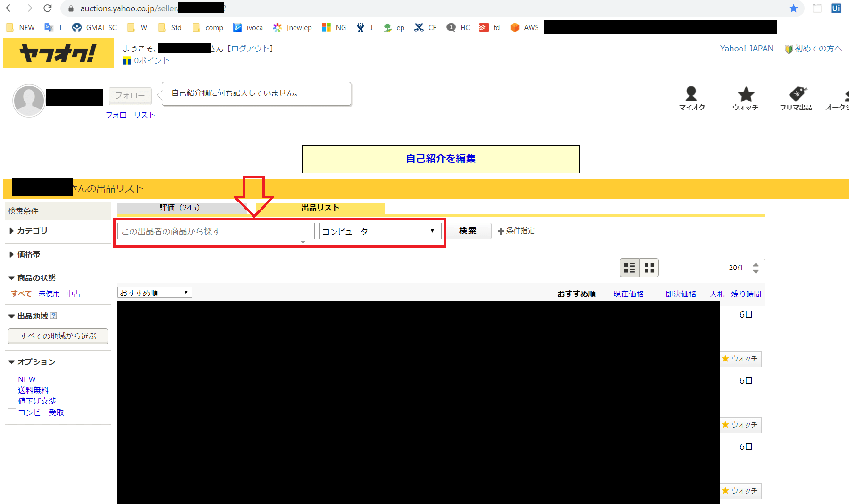
Task: Open 出品地域 help question icon
Action: click(x=53, y=316)
